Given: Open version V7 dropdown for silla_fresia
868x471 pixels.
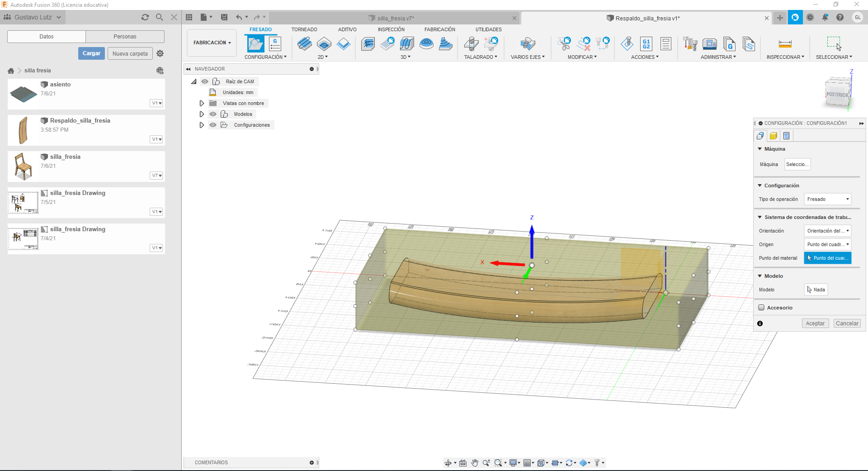Looking at the screenshot, I should 156,176.
